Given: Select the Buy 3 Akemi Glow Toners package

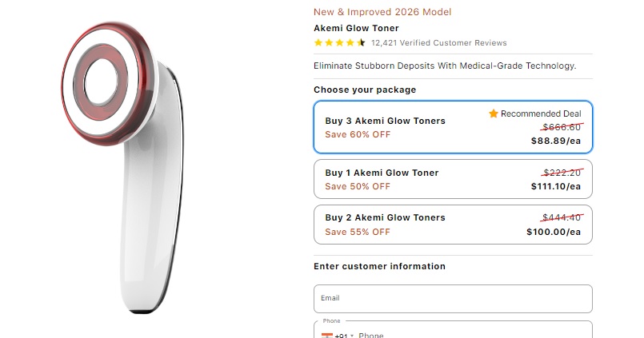Looking at the screenshot, I should click(453, 127).
